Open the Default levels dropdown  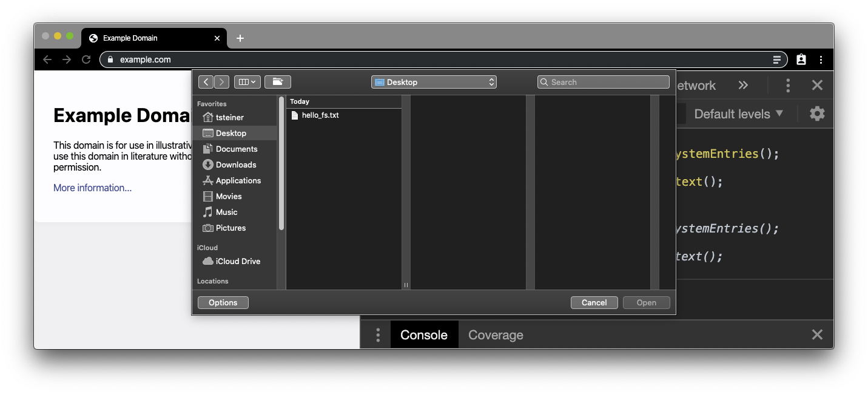[x=738, y=114]
